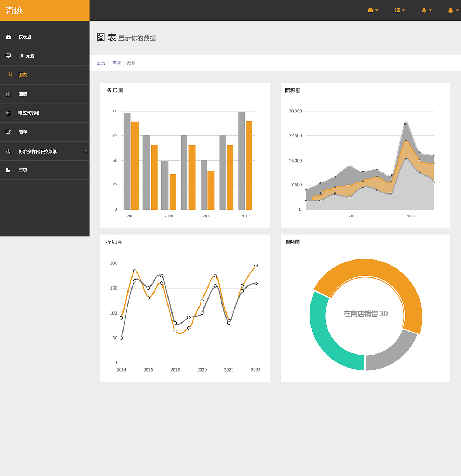Viewport: 461px width, 476px height.
Task: Open the 空页 sidebar menu item
Action: tap(45, 170)
